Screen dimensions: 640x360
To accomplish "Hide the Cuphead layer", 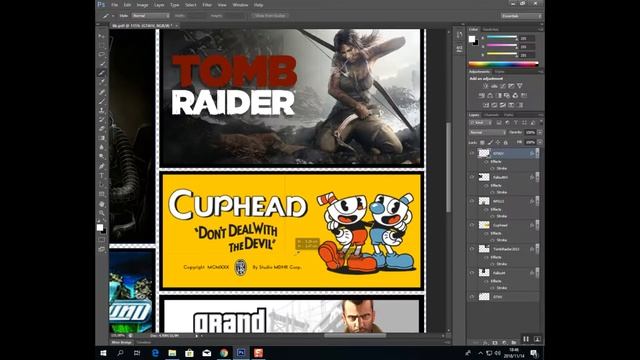I will [472, 225].
